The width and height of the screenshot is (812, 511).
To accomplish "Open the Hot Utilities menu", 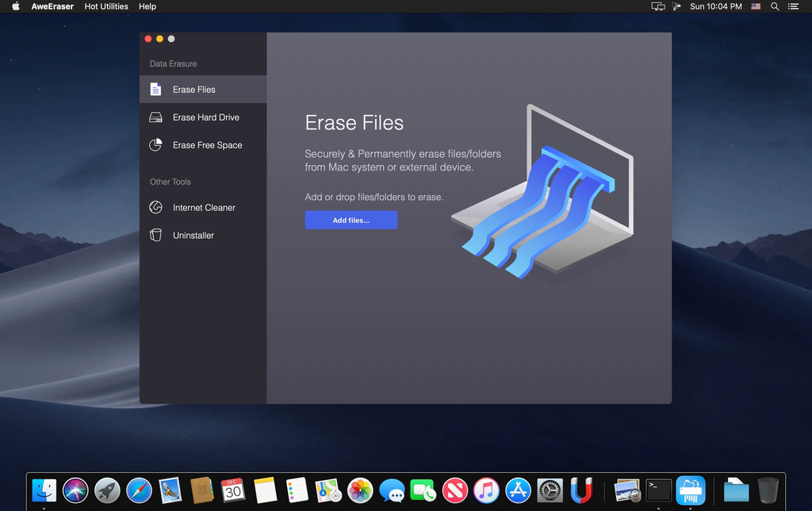I will (x=106, y=6).
